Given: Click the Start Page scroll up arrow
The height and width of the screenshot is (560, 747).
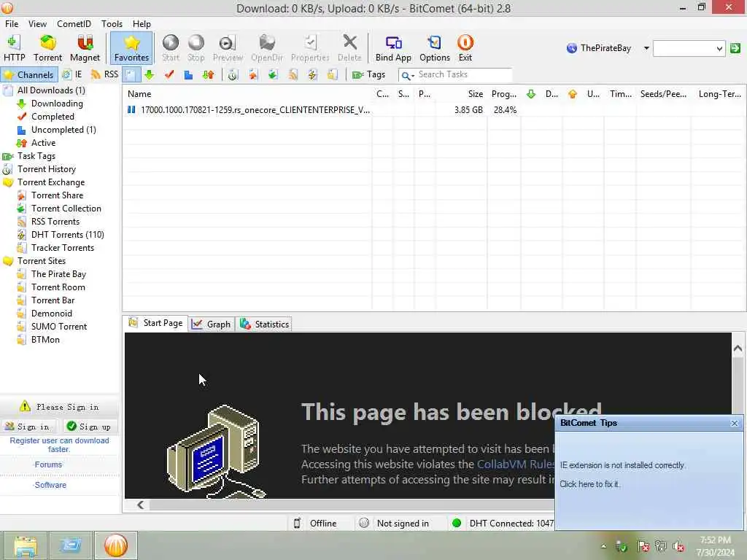Looking at the screenshot, I should [738, 349].
